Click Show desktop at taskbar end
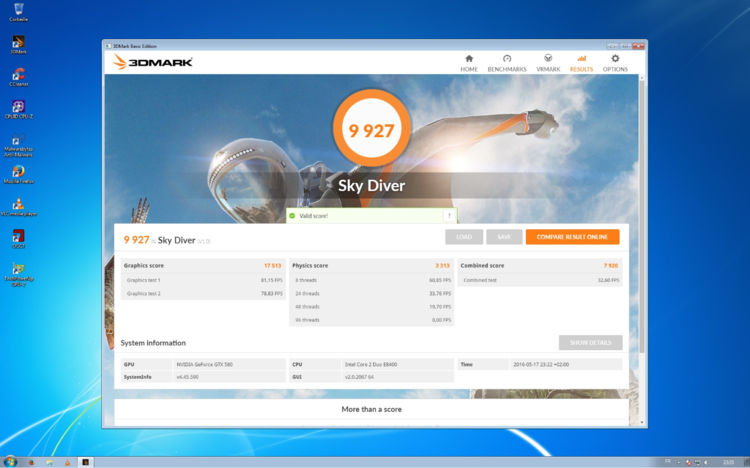 747,462
